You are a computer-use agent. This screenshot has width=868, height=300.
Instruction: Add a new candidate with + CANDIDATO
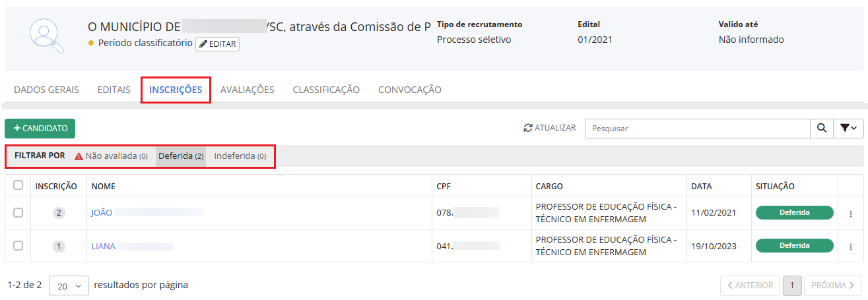tap(40, 128)
